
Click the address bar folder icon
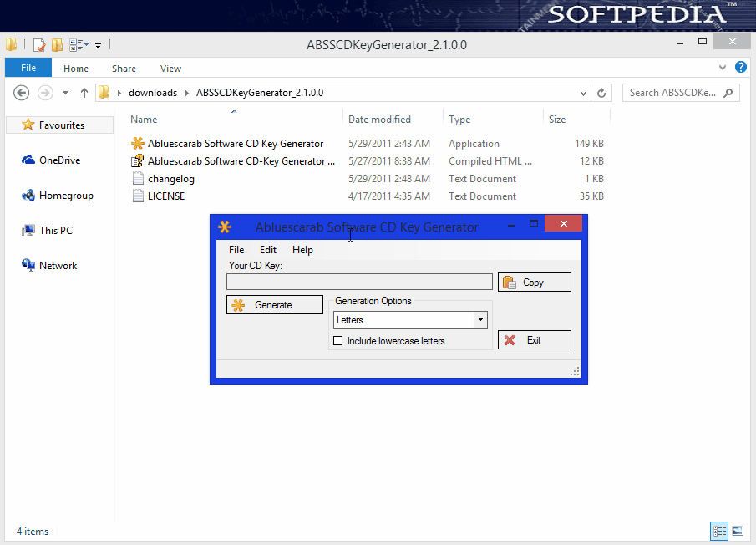[x=104, y=92]
